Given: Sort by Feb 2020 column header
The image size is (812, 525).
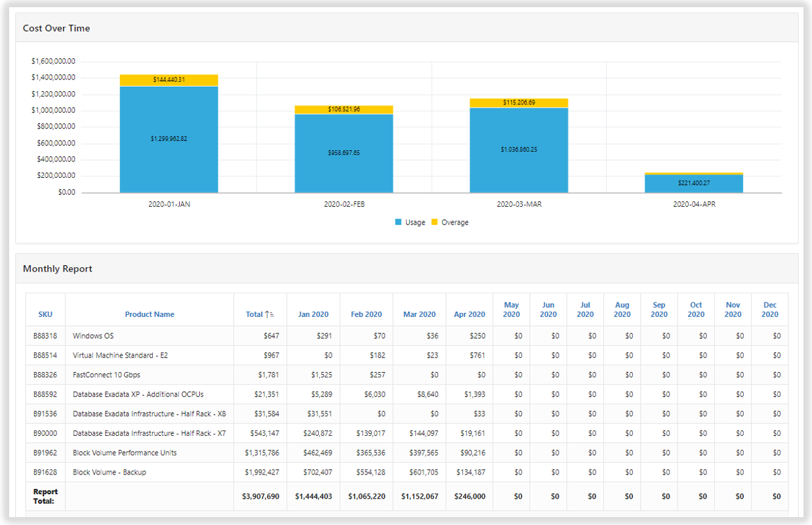Looking at the screenshot, I should 366,314.
